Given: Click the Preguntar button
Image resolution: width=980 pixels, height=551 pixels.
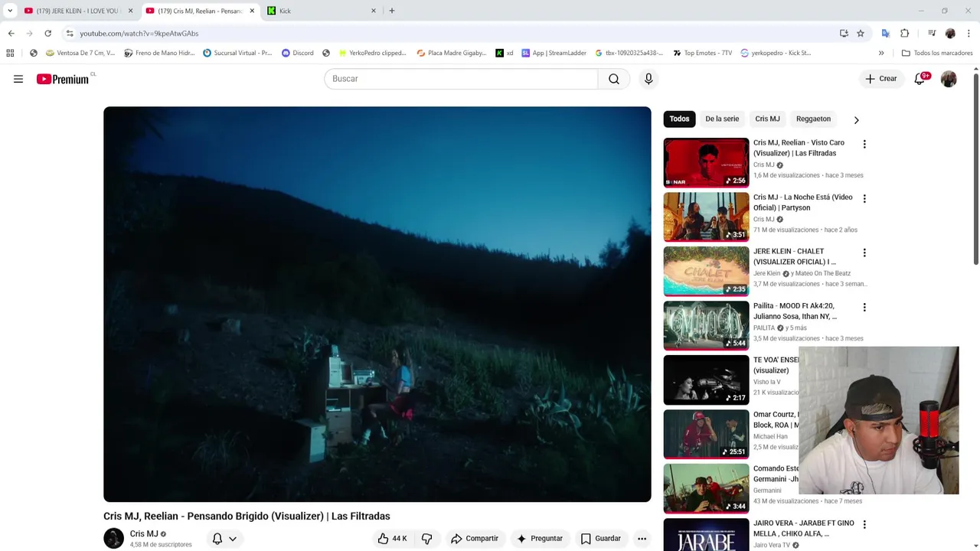Looking at the screenshot, I should tap(540, 539).
